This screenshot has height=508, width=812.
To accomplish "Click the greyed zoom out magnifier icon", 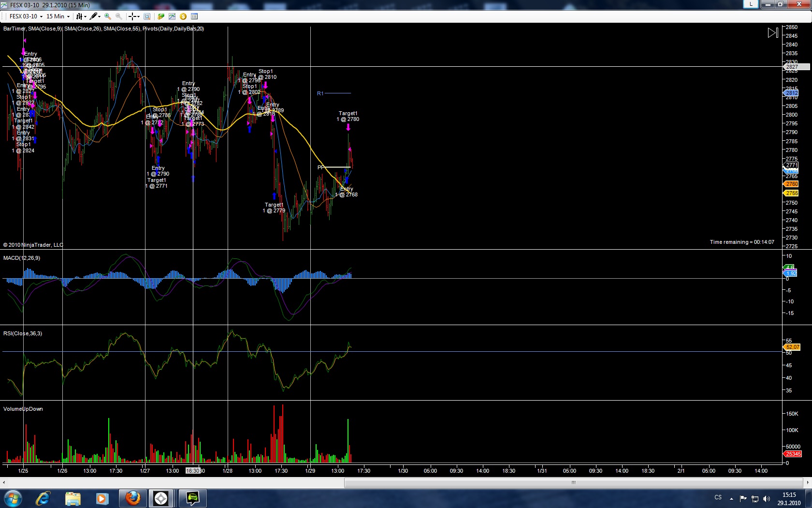I will click(119, 16).
